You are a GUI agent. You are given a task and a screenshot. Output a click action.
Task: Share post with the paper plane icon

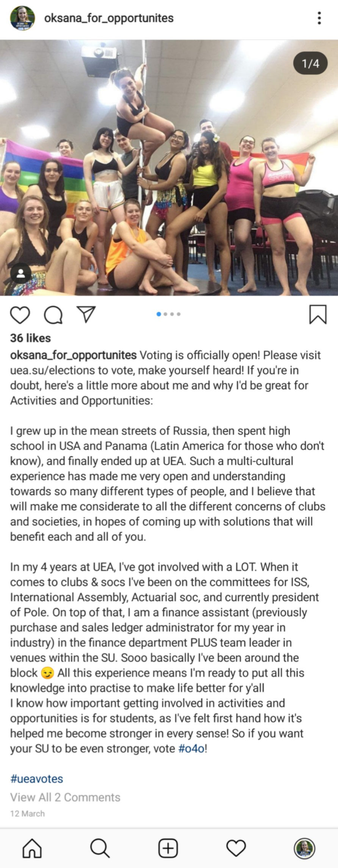[86, 314]
